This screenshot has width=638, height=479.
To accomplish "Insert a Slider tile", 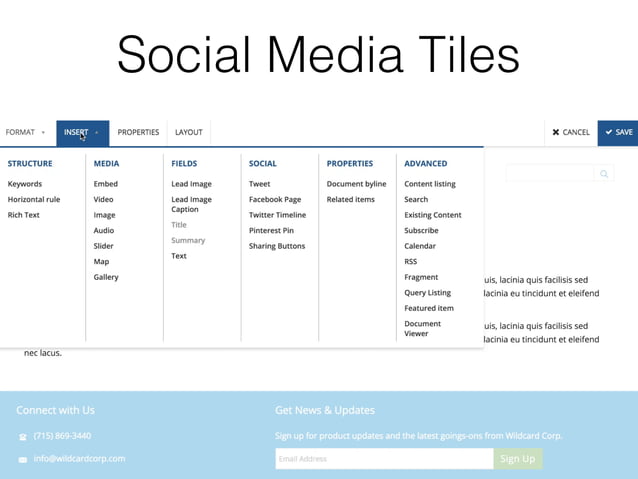I will pyautogui.click(x=103, y=246).
